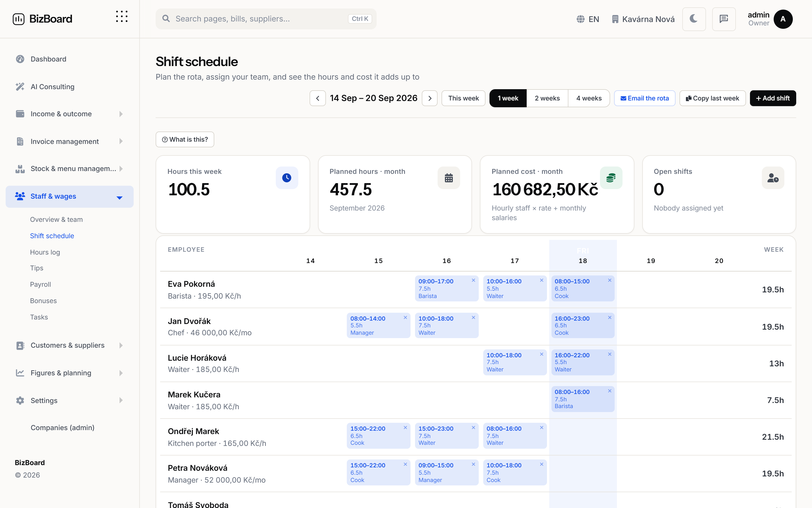Click coins icon on Planned cost card
This screenshot has width=812, height=508.
click(611, 178)
